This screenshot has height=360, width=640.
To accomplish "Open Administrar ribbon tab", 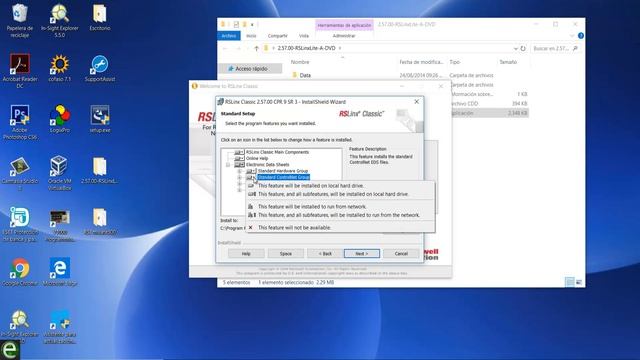I will tap(344, 36).
